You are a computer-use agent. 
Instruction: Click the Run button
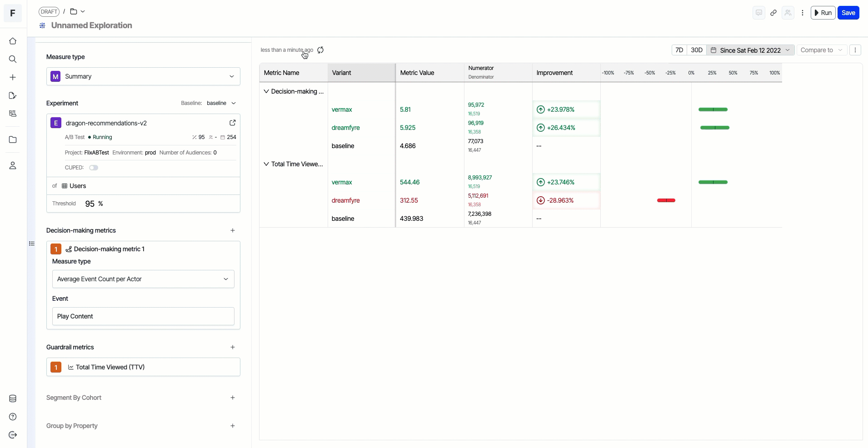(x=823, y=13)
